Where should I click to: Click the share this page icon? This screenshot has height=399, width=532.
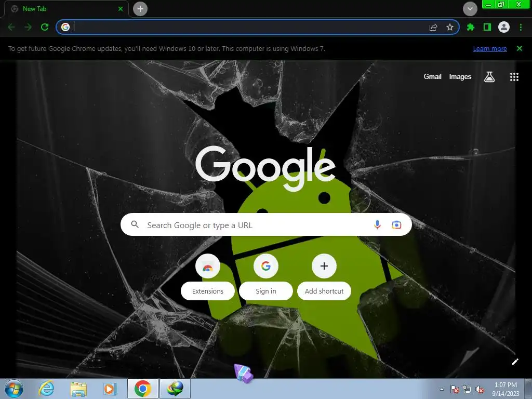point(433,27)
